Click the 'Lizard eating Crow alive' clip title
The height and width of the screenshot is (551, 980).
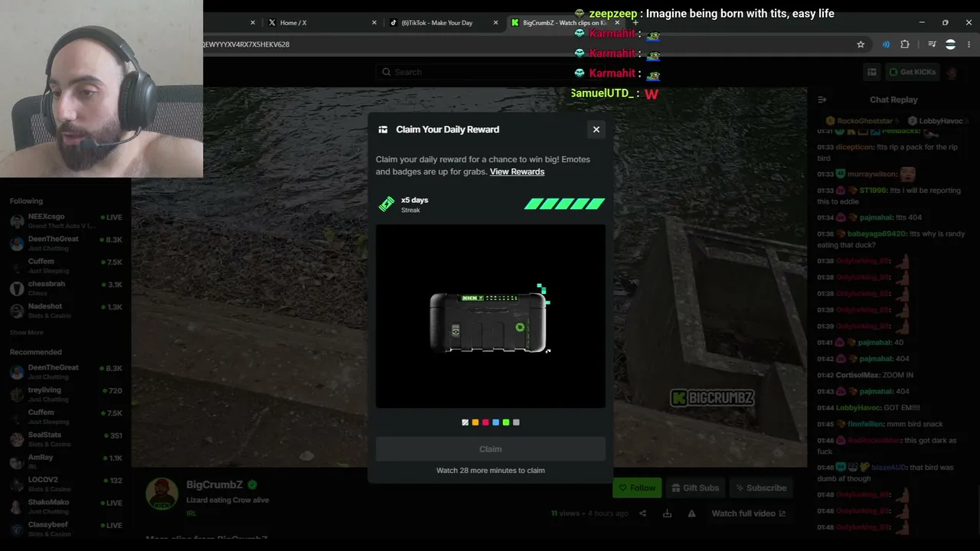[227, 500]
